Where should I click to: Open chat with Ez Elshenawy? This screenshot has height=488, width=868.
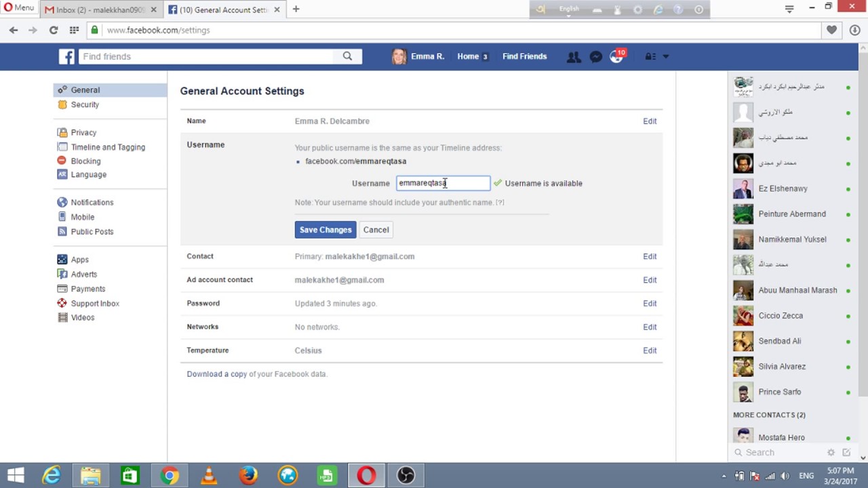click(x=792, y=188)
